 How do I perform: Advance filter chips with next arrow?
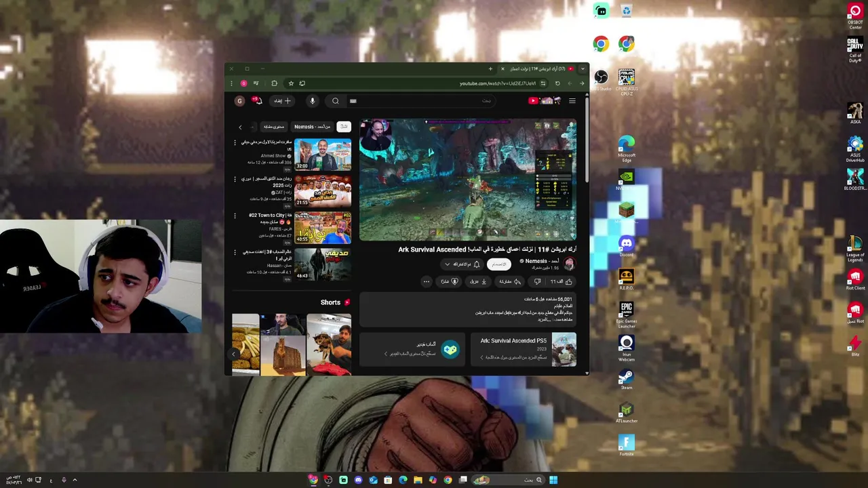point(240,127)
